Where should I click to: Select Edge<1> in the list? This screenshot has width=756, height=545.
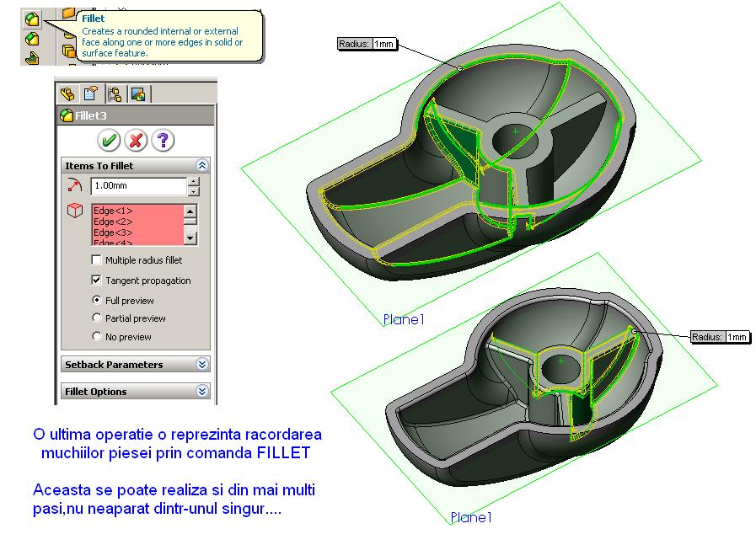113,211
